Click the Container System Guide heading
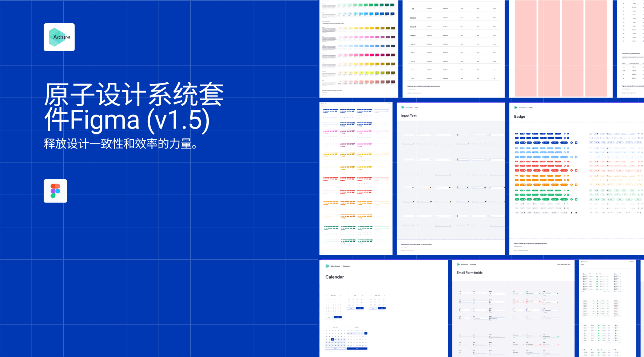 click(631, 54)
